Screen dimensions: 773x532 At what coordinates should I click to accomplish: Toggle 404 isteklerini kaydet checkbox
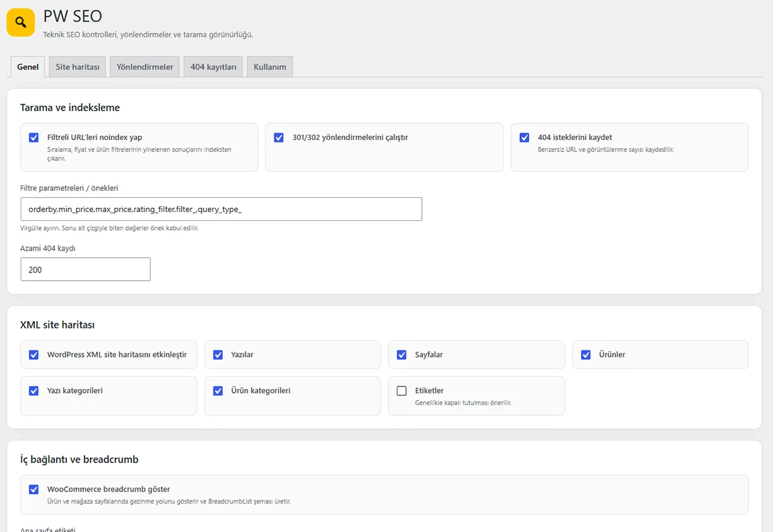(524, 138)
